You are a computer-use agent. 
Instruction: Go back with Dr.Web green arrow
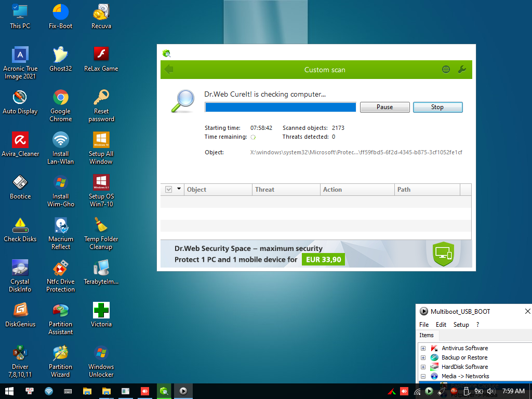click(x=169, y=70)
